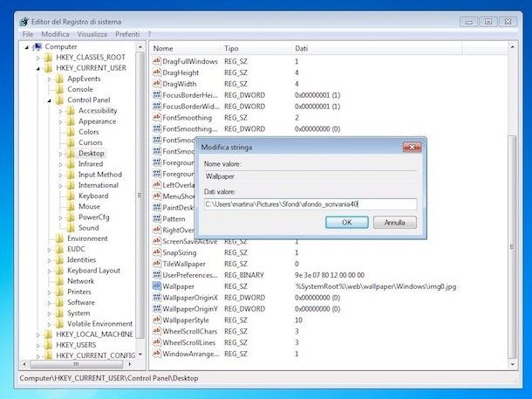Open the ? help menu
Image resolution: width=532 pixels, height=399 pixels.
pos(149,34)
